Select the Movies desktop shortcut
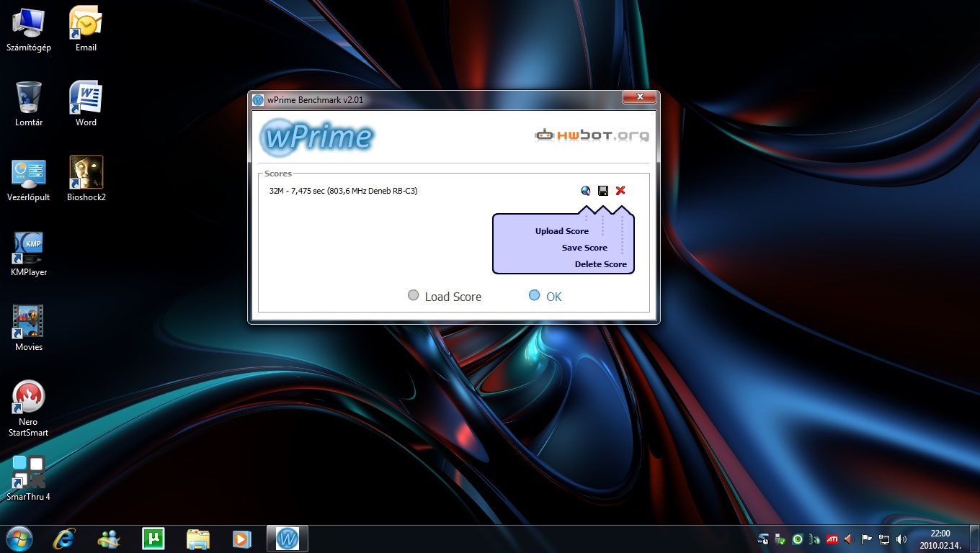This screenshot has height=553, width=980. coord(29,329)
